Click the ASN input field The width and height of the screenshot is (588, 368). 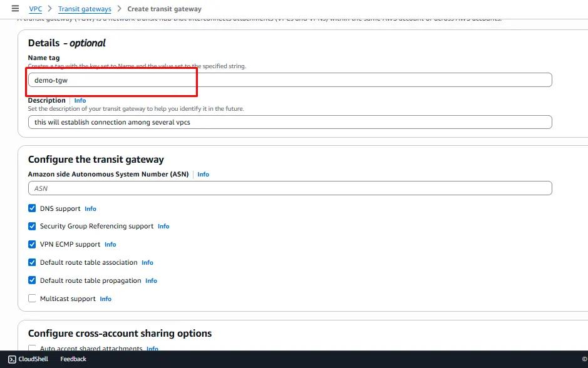point(290,188)
